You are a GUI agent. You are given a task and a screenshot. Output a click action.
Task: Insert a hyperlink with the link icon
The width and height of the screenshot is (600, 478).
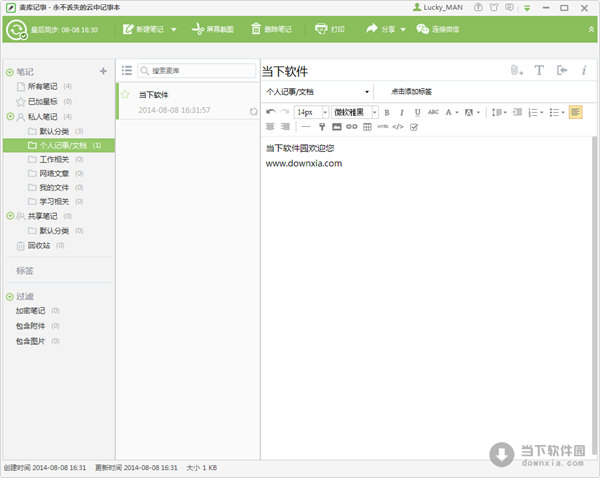tap(352, 127)
